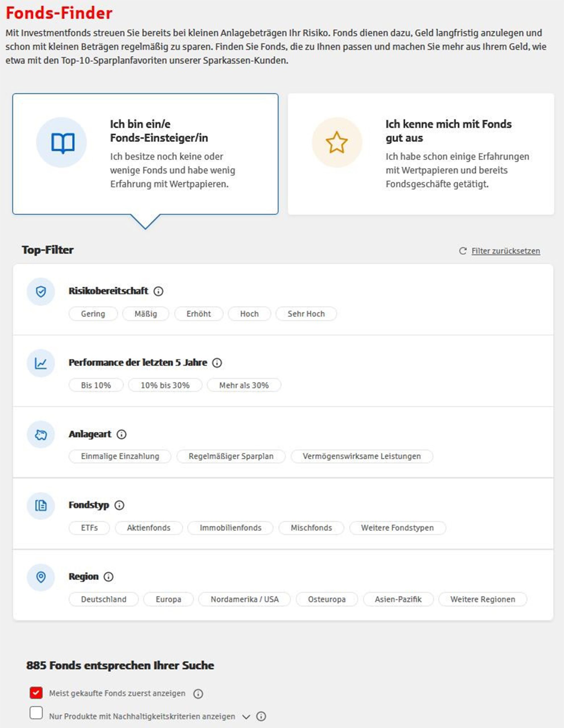Enable Nur Produkte mit Nachhaltigkeitskriterien checkbox
Image resolution: width=564 pixels, height=728 pixels.
(x=36, y=713)
